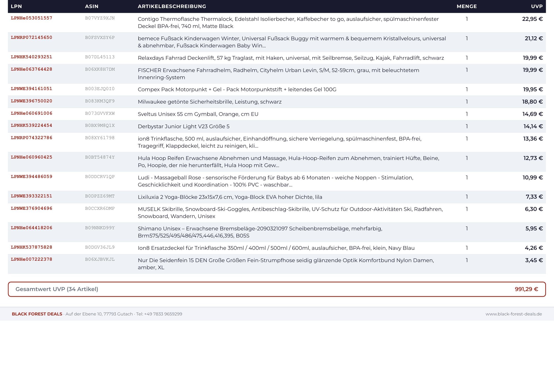
Task: Click the LPN column header
Action: coord(16,6)
